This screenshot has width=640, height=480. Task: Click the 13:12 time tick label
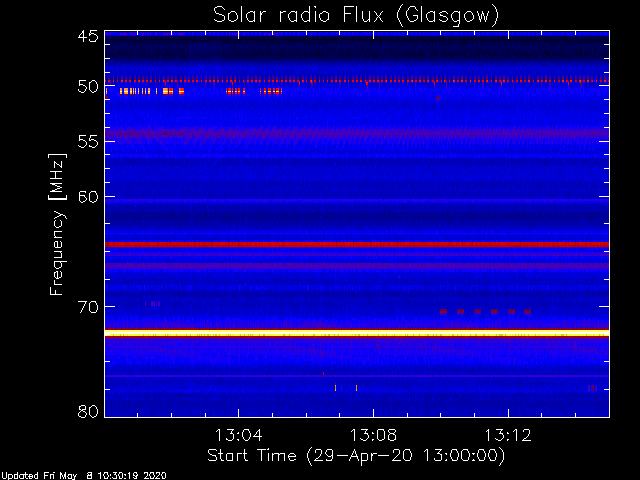pyautogui.click(x=508, y=435)
